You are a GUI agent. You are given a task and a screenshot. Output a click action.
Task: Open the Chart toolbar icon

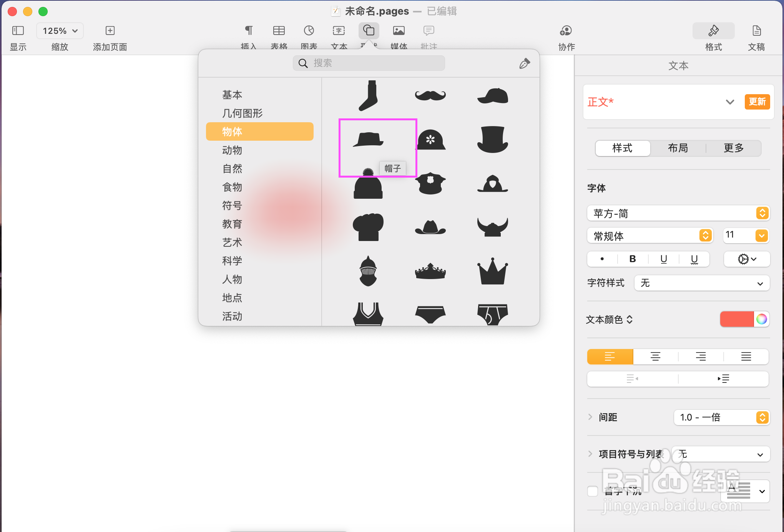click(309, 31)
